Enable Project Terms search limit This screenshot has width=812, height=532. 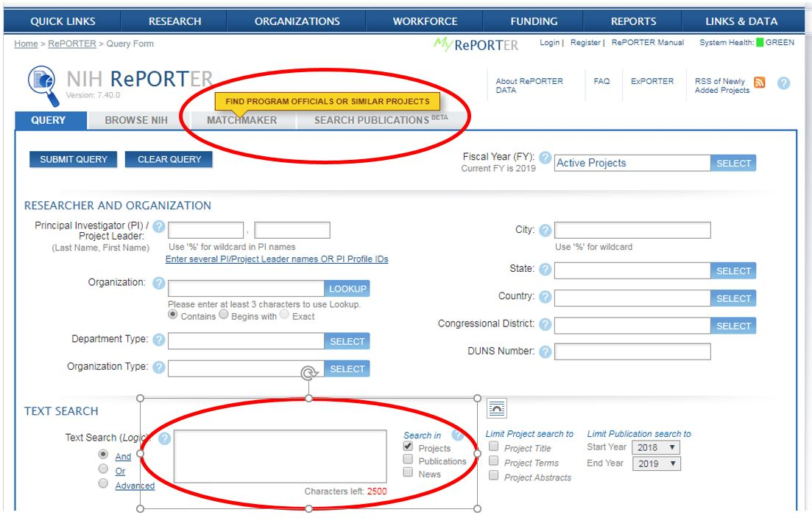point(493,461)
